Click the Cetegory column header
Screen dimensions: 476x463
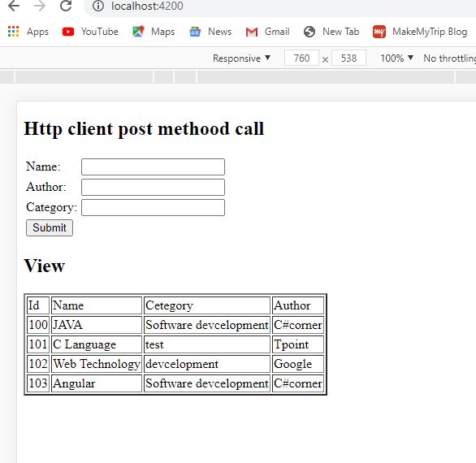click(x=207, y=305)
